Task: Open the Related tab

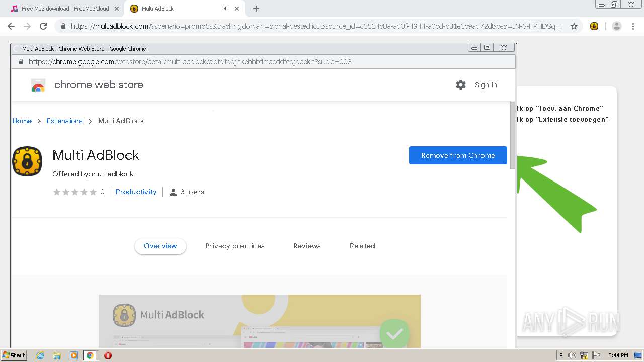Action: (362, 246)
